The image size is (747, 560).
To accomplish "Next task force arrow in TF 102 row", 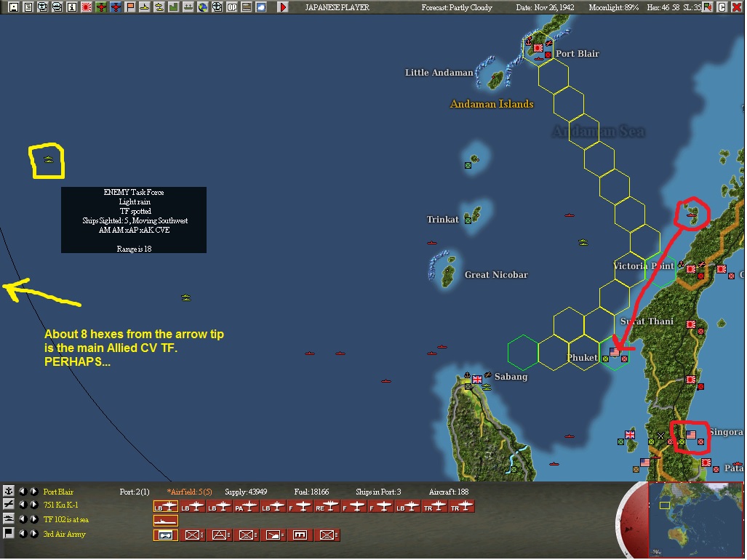I will [x=33, y=519].
